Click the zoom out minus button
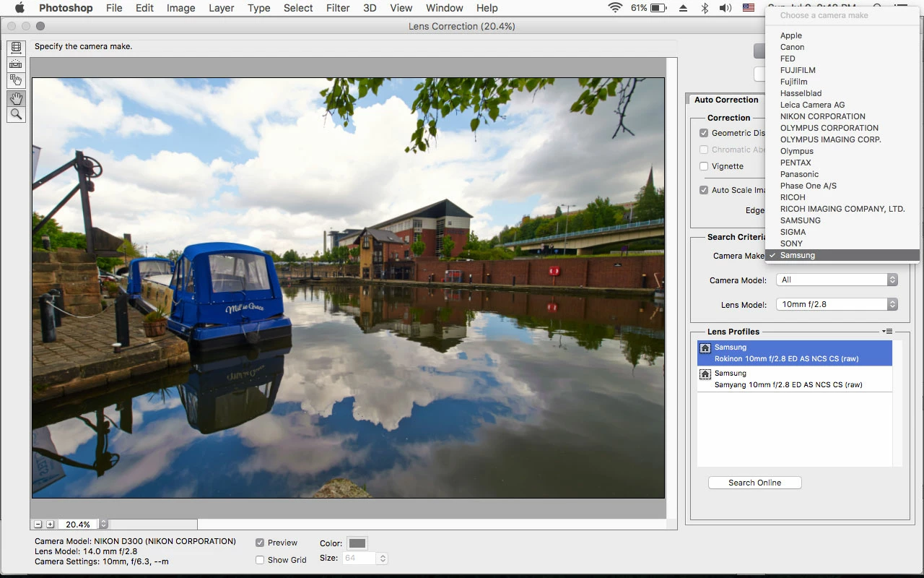 point(38,525)
